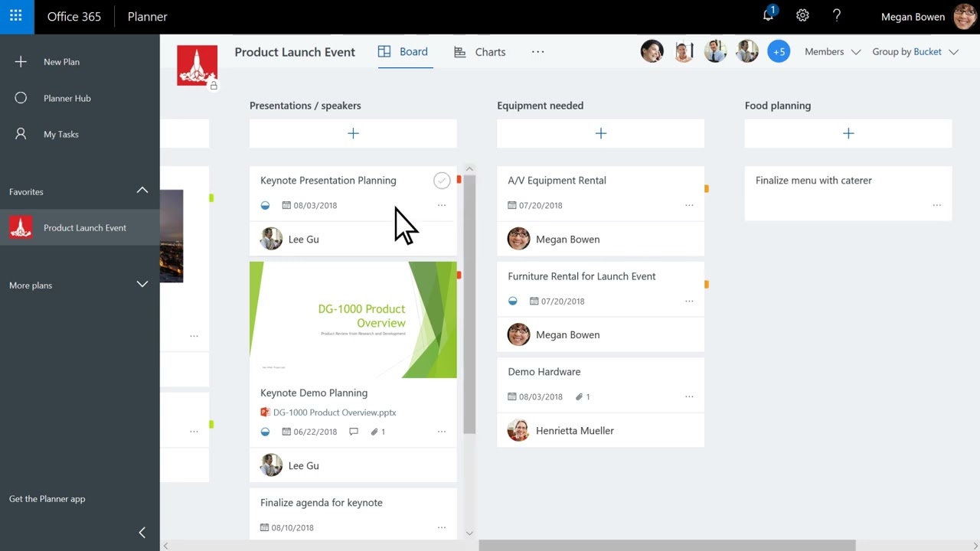Open the notifications bell
The width and height of the screenshot is (980, 551).
tap(768, 16)
